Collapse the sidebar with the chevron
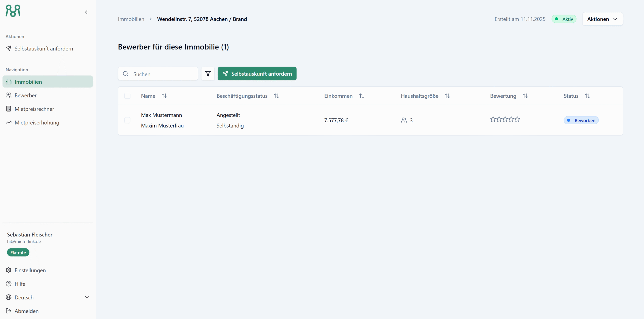 click(86, 12)
